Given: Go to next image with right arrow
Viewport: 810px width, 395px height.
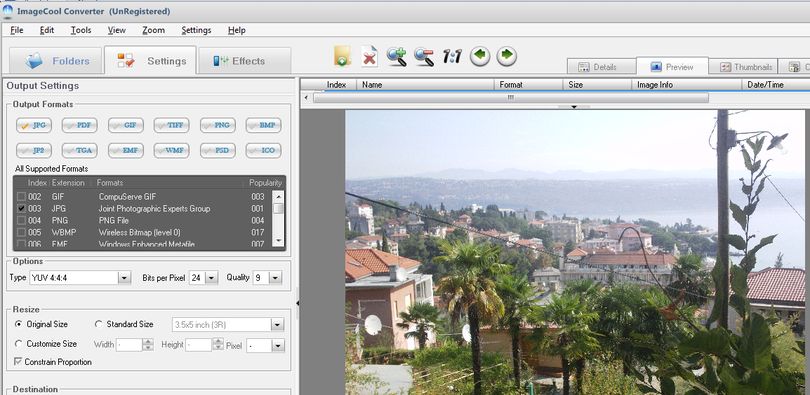Looking at the screenshot, I should [x=507, y=56].
